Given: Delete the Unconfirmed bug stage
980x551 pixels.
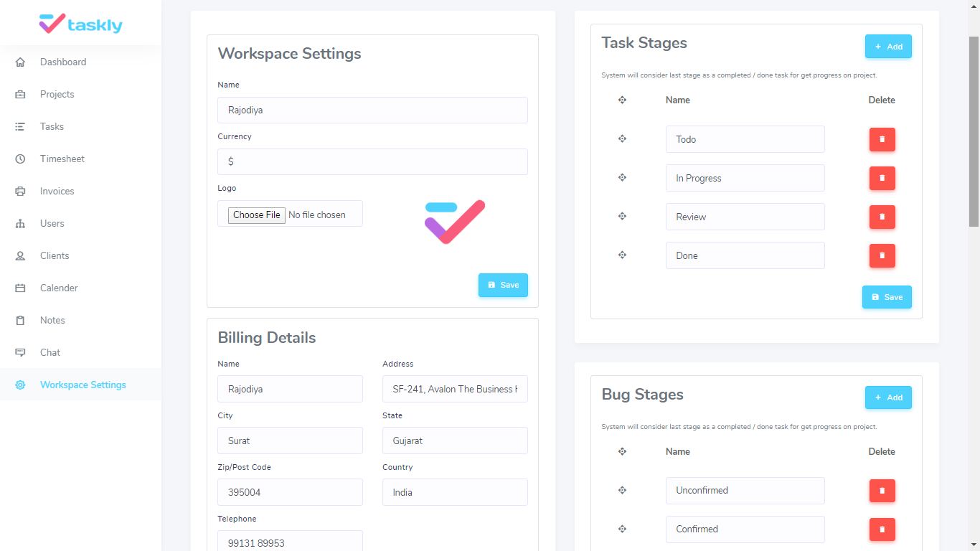Looking at the screenshot, I should pyautogui.click(x=882, y=491).
